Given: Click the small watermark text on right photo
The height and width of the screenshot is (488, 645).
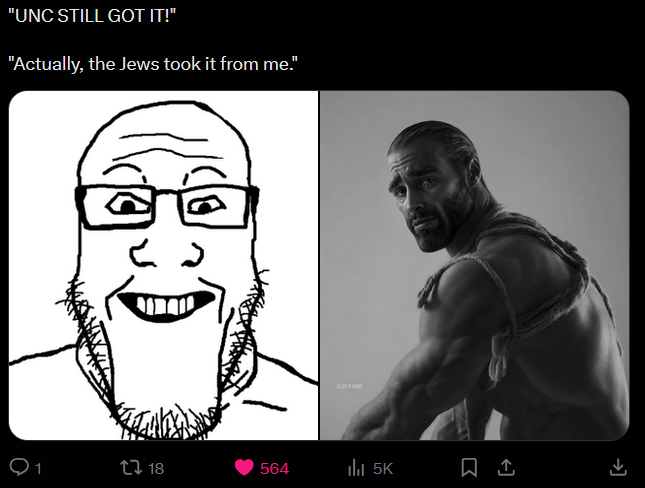Looking at the screenshot, I should 350,386.
